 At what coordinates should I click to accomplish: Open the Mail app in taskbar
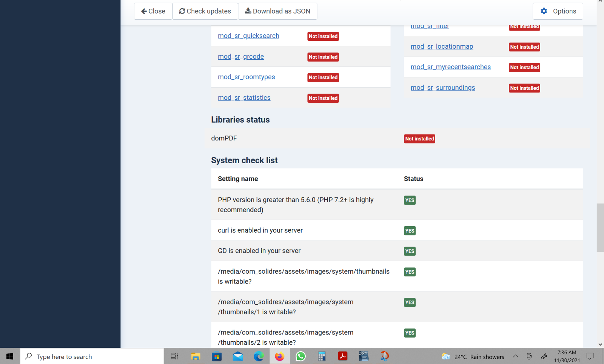(238, 356)
